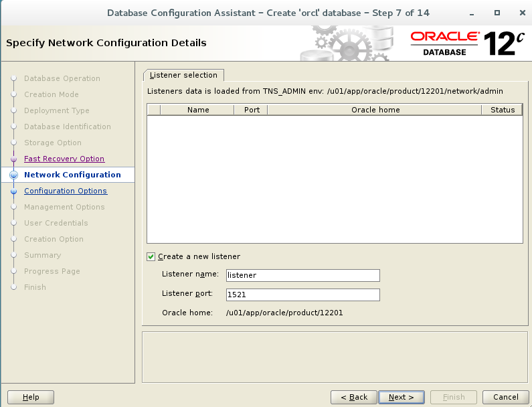The image size is (532, 407).
Task: Minimize the Database Configuration Assistant window
Action: tap(472, 13)
